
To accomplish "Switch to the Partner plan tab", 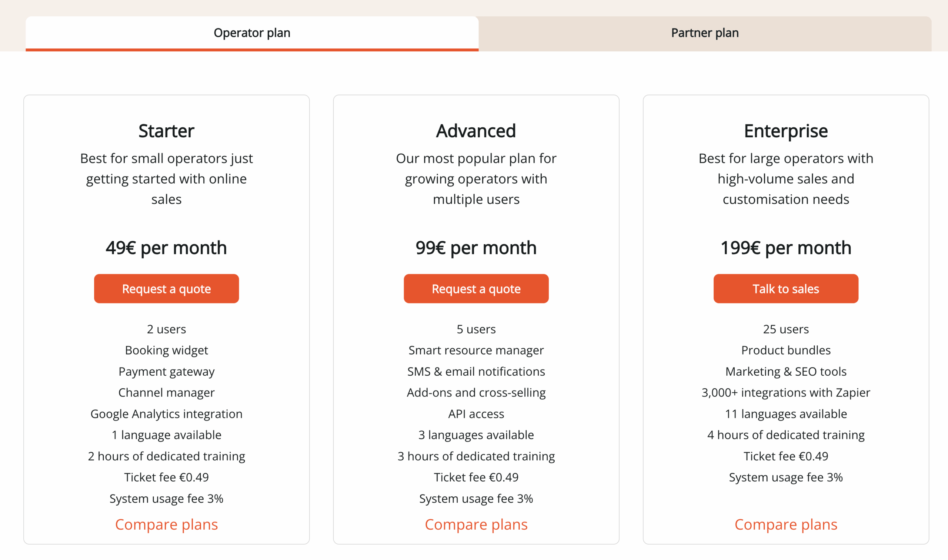I will click(x=704, y=33).
